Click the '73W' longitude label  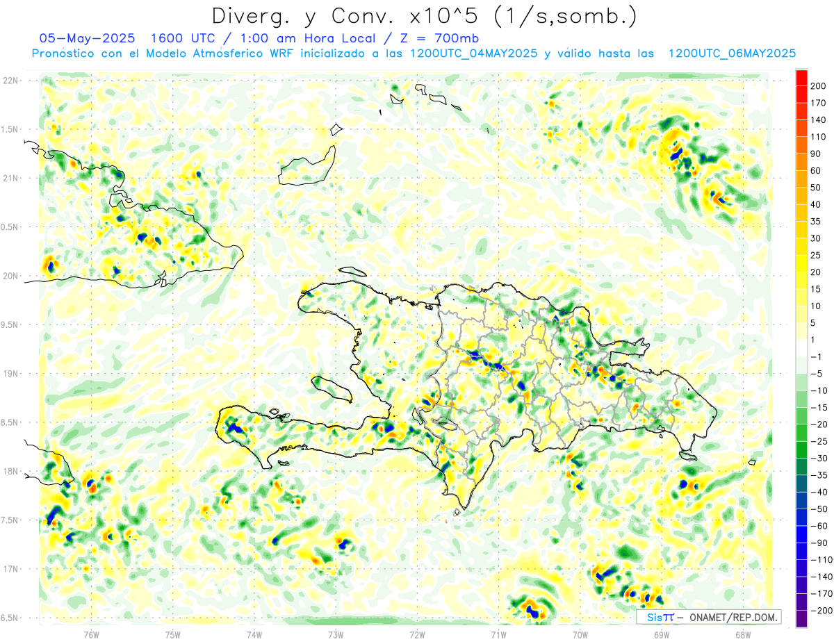click(336, 634)
